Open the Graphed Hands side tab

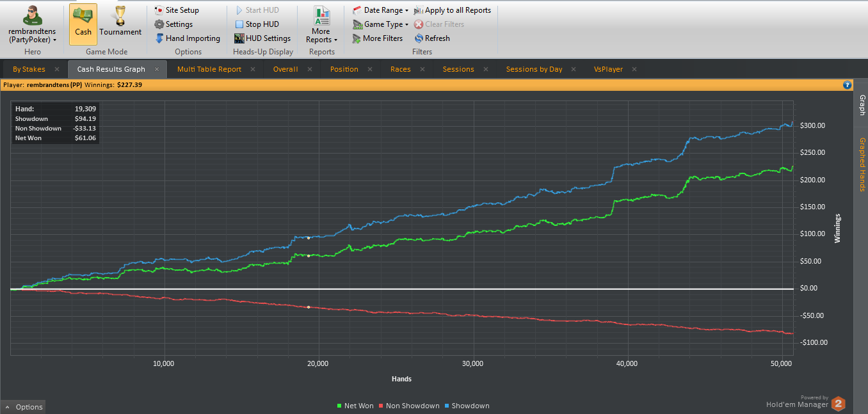pyautogui.click(x=862, y=164)
